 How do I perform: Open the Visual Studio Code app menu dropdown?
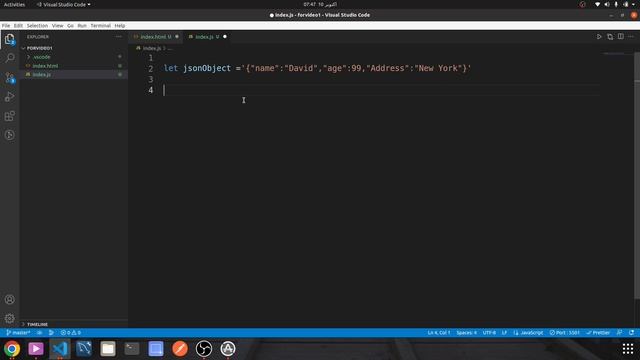(63, 4)
